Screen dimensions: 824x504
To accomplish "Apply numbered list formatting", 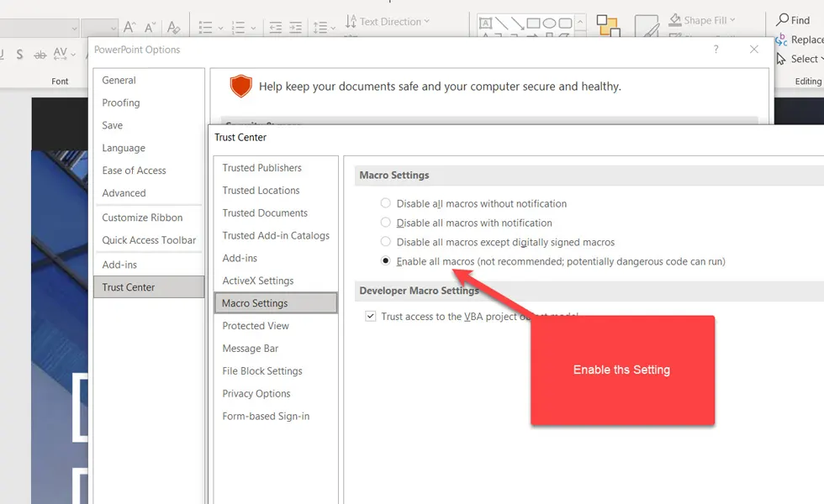I will (238, 27).
